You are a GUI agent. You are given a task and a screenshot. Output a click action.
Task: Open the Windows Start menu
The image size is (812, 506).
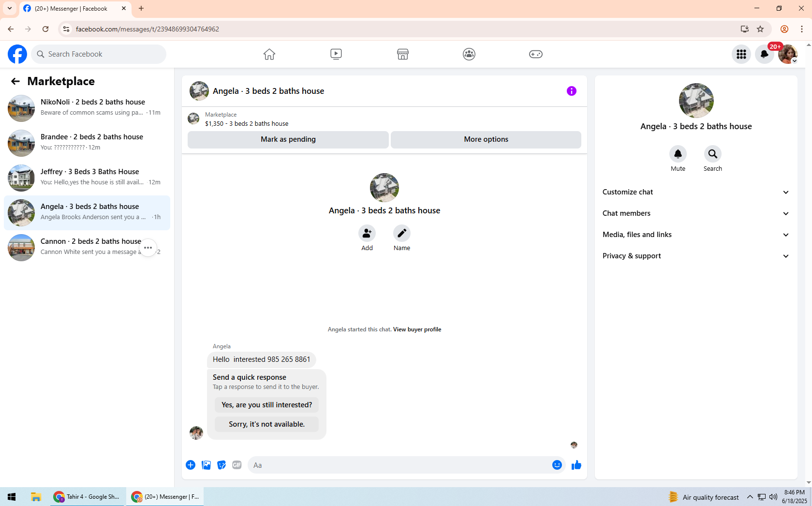point(12,497)
